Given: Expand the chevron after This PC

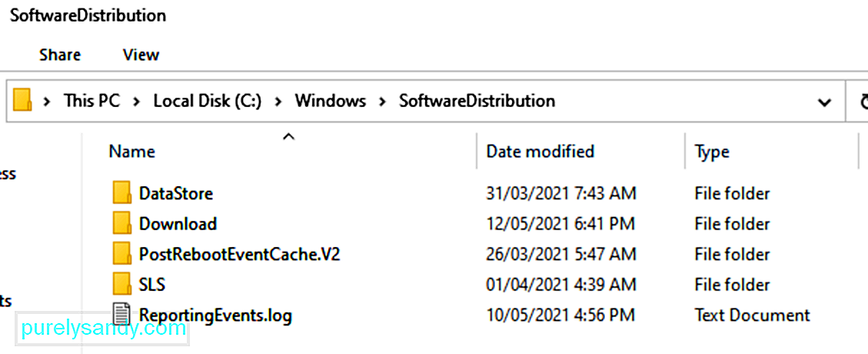Looking at the screenshot, I should (x=136, y=102).
